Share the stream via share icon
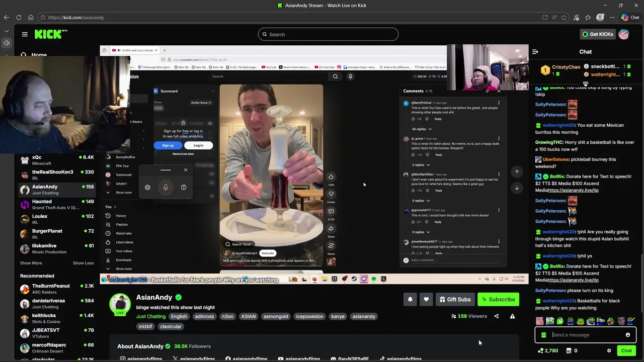This screenshot has width=644, height=362. point(496,316)
